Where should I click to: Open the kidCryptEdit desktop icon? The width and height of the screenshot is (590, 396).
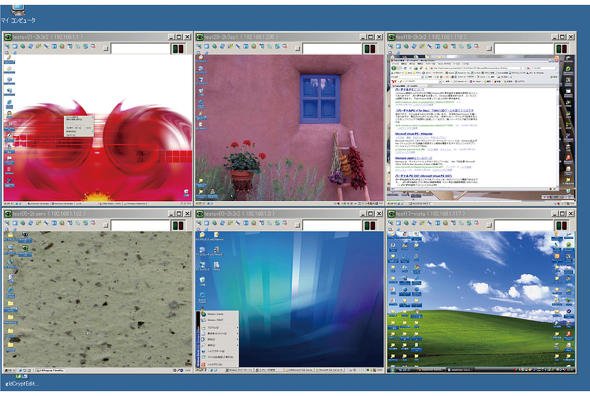coord(21,380)
